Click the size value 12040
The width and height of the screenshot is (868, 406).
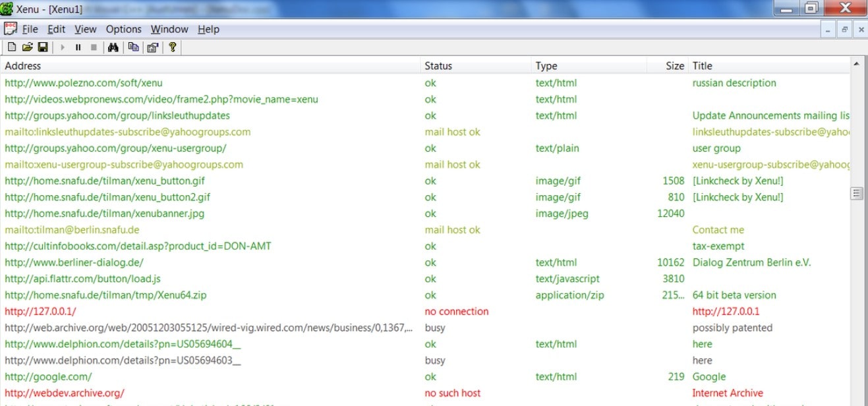point(671,214)
